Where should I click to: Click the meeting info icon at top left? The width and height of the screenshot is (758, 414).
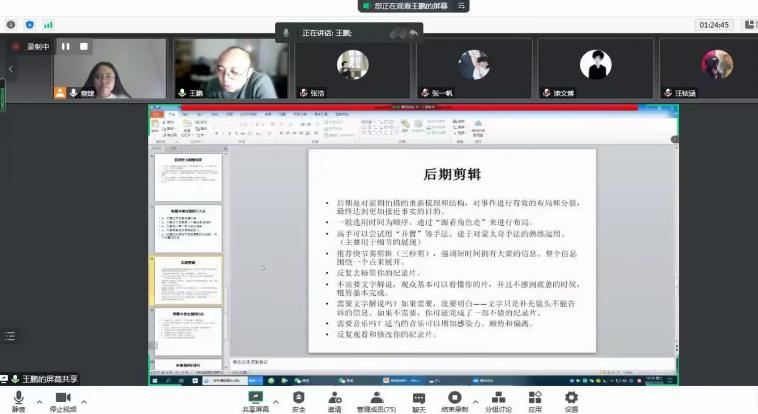11,24
